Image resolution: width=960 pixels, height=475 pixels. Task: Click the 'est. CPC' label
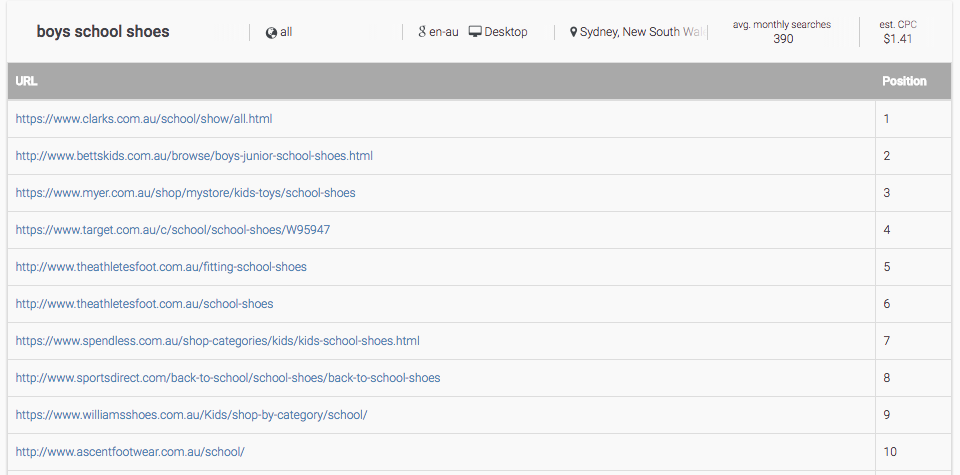tap(898, 24)
